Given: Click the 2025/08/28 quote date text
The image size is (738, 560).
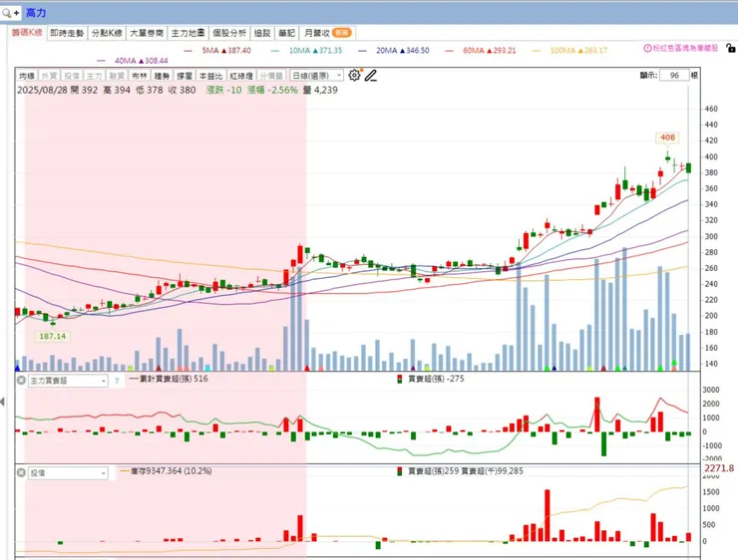Looking at the screenshot, I should click(42, 90).
